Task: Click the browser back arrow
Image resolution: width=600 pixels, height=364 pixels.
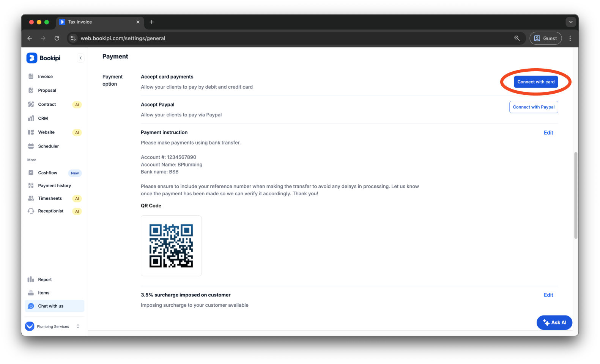Action: click(x=30, y=38)
